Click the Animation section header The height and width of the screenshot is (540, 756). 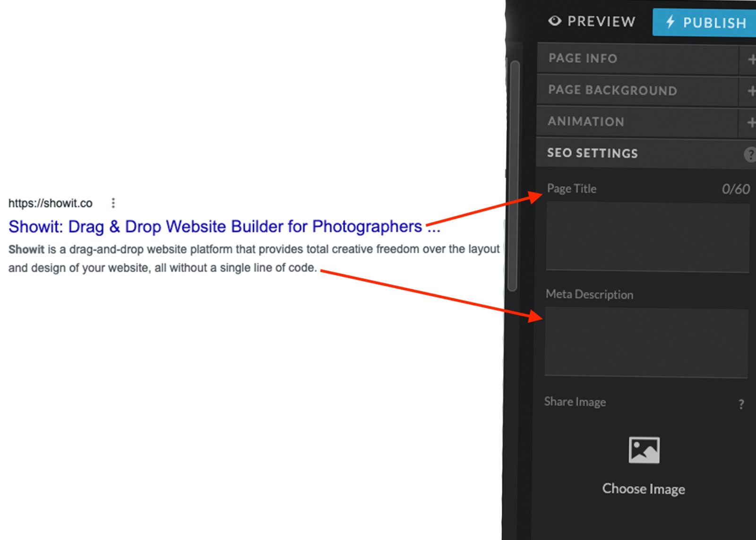coord(585,121)
